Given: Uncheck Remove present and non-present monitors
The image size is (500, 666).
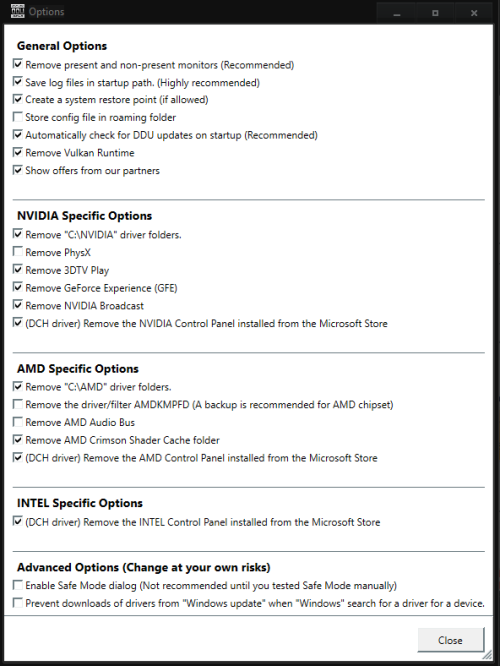Looking at the screenshot, I should (17, 64).
